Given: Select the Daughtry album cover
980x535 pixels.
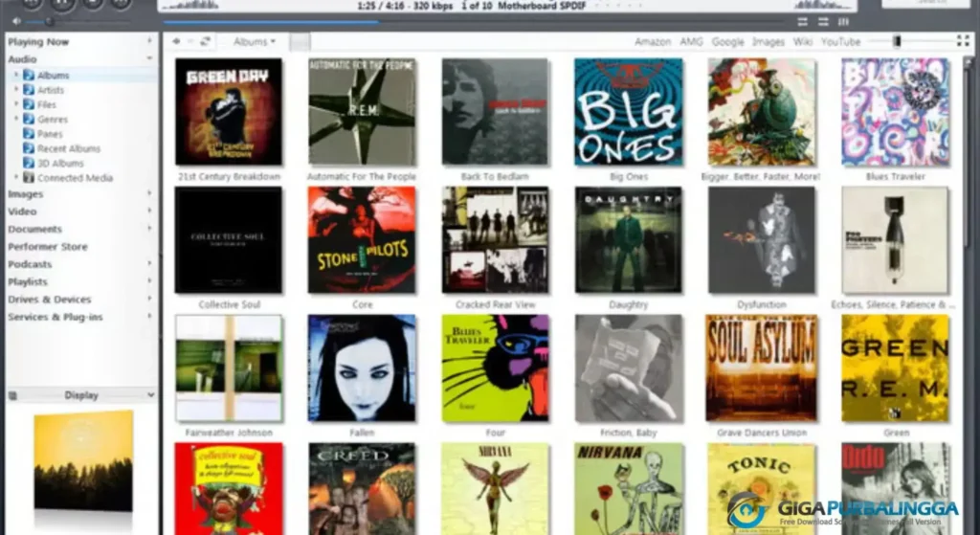Looking at the screenshot, I should pyautogui.click(x=628, y=240).
